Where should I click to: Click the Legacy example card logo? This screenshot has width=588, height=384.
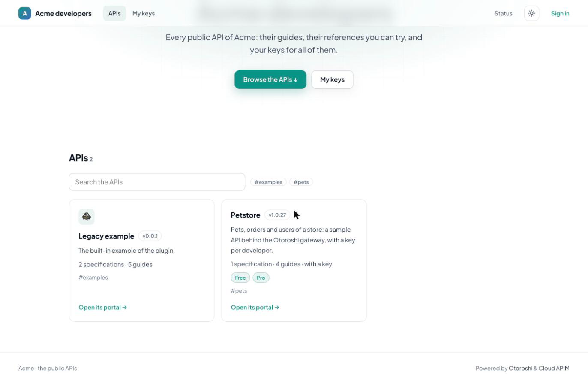[87, 217]
